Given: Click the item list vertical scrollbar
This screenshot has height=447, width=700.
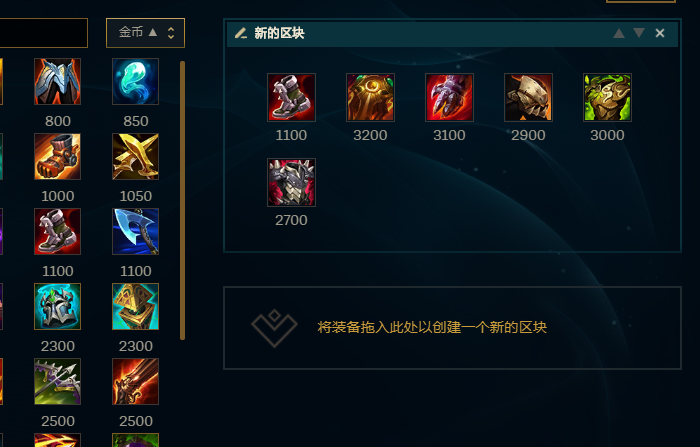Looking at the screenshot, I should (182, 201).
